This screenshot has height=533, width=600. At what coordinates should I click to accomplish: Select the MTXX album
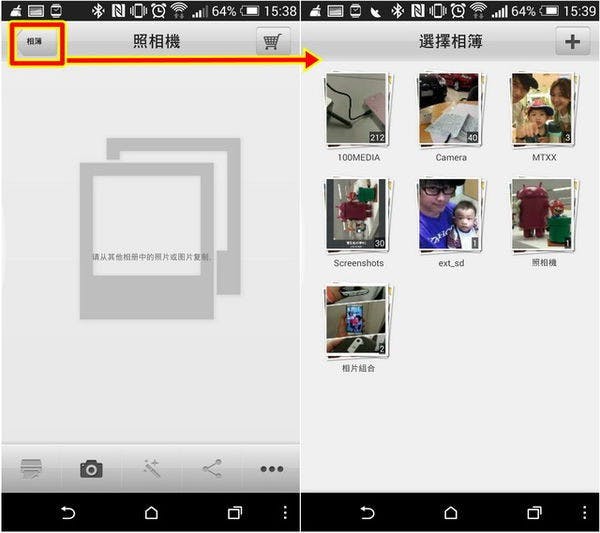click(543, 110)
